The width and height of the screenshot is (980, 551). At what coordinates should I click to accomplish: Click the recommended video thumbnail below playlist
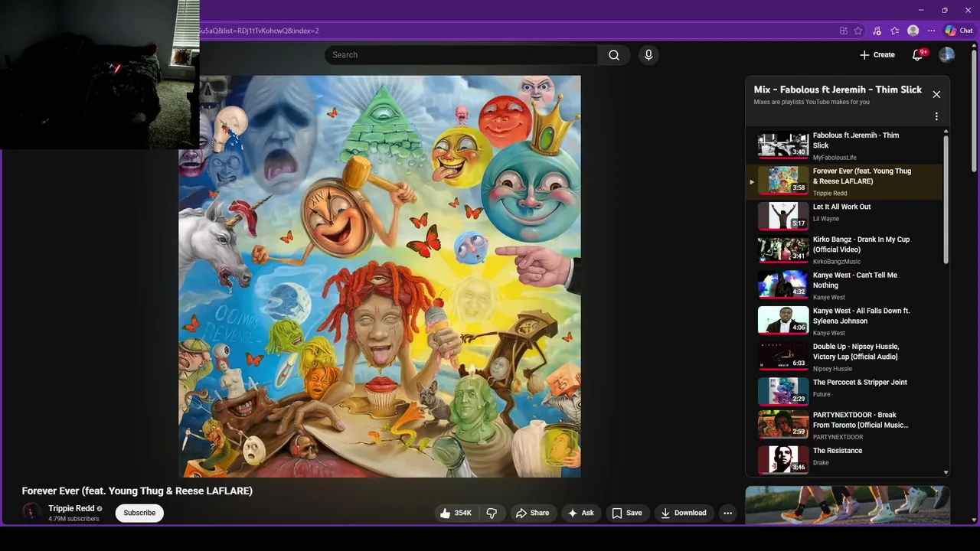[x=848, y=505]
